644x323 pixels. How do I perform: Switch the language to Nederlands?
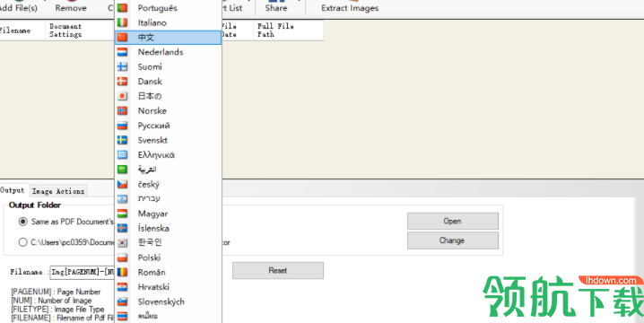tap(169, 52)
